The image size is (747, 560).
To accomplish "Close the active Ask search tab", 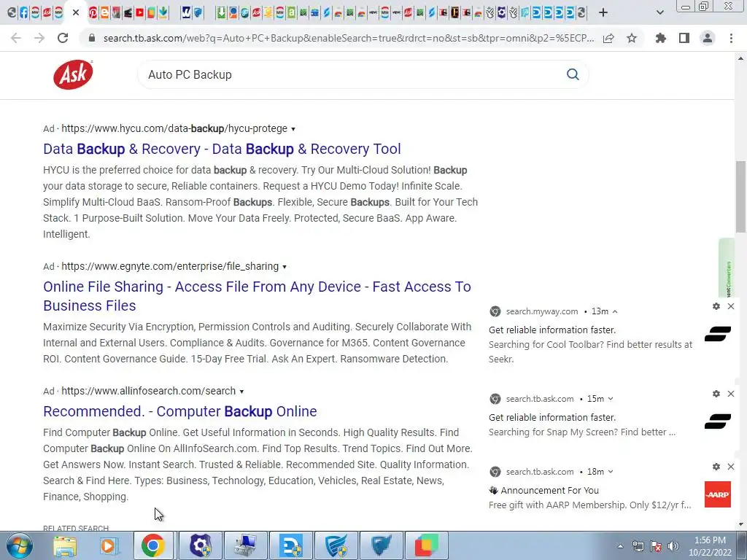I will (x=76, y=12).
